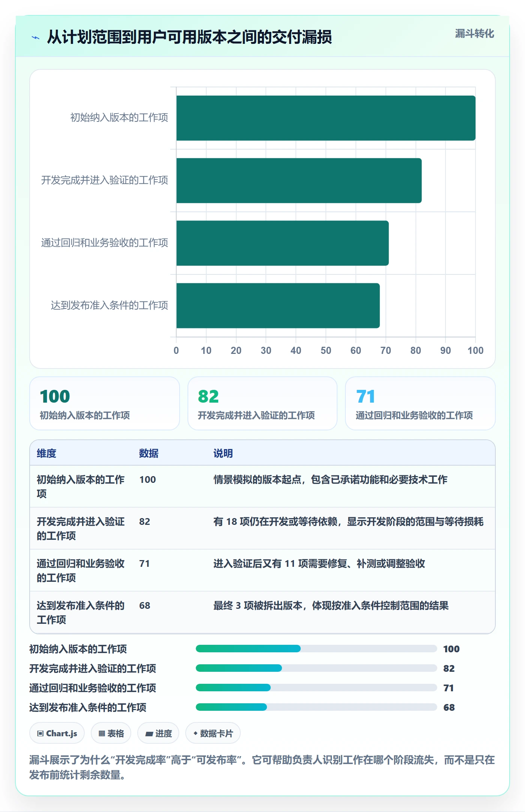Viewport: 525px width, 812px height.
Task: Click the progress bar valued 71
Action: (316, 688)
